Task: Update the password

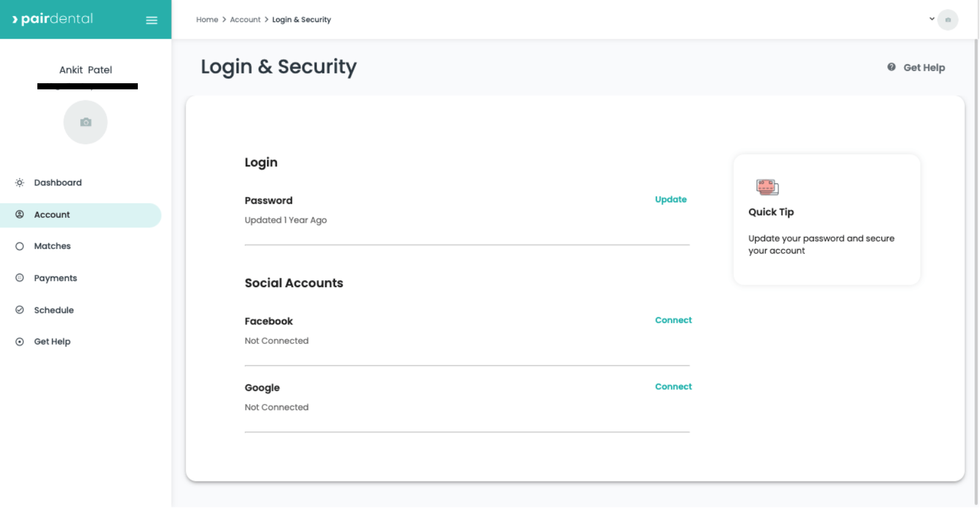Action: 671,200
